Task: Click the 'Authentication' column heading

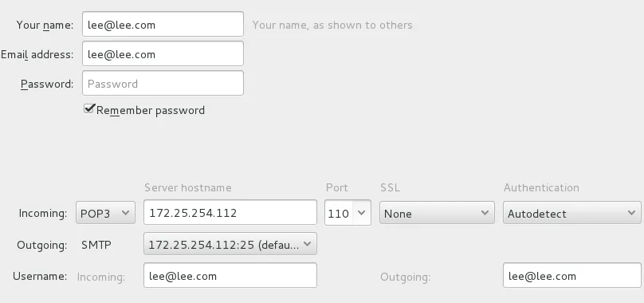Action: 541,188
